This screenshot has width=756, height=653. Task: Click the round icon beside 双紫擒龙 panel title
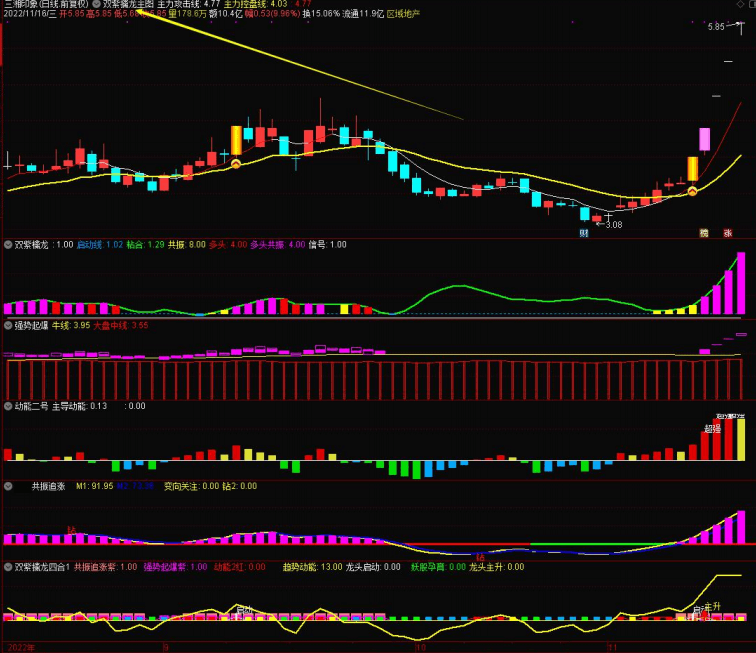coord(8,244)
